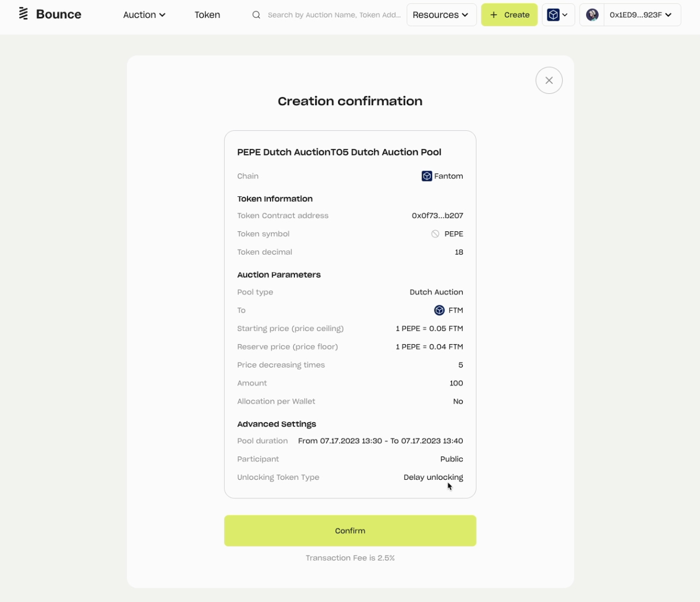The height and width of the screenshot is (602, 700).
Task: Expand the wallet address 0x1ED9...923F dropdown
Action: pos(641,15)
